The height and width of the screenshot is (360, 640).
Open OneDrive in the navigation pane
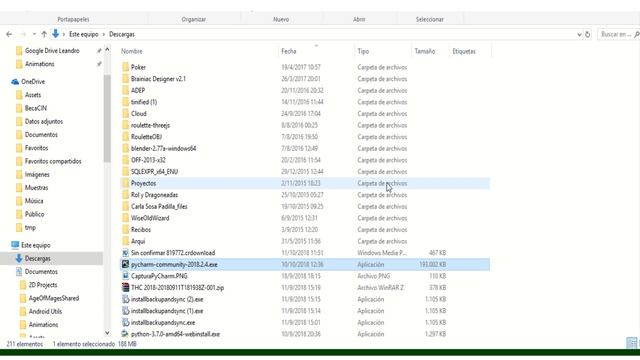pos(33,82)
